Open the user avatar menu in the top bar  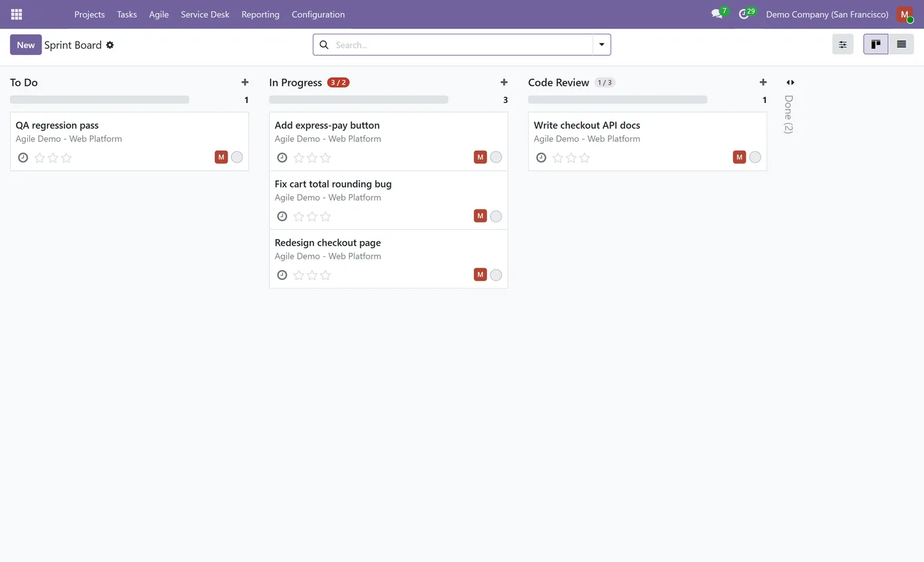coord(905,14)
